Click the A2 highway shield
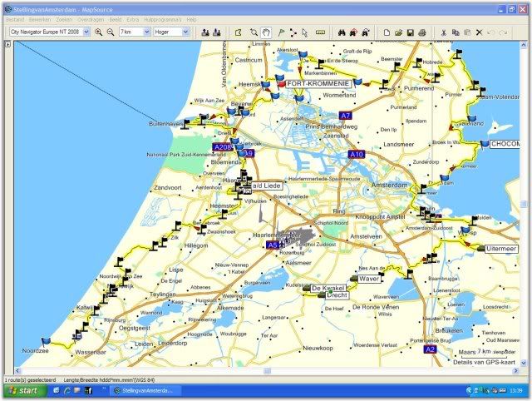The height and width of the screenshot is (401, 532). pyautogui.click(x=430, y=349)
